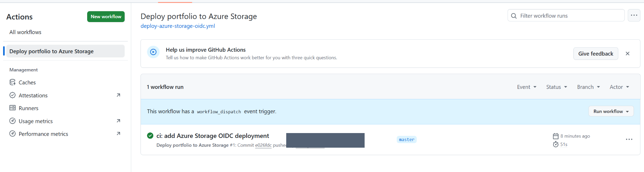Image resolution: width=644 pixels, height=172 pixels.
Task: Click the Runners server icon
Action: [x=12, y=108]
